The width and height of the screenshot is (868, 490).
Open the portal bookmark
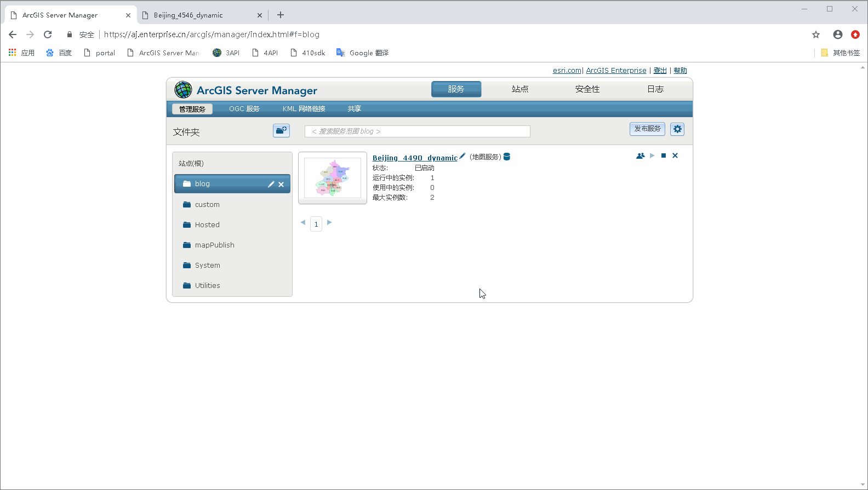point(99,53)
